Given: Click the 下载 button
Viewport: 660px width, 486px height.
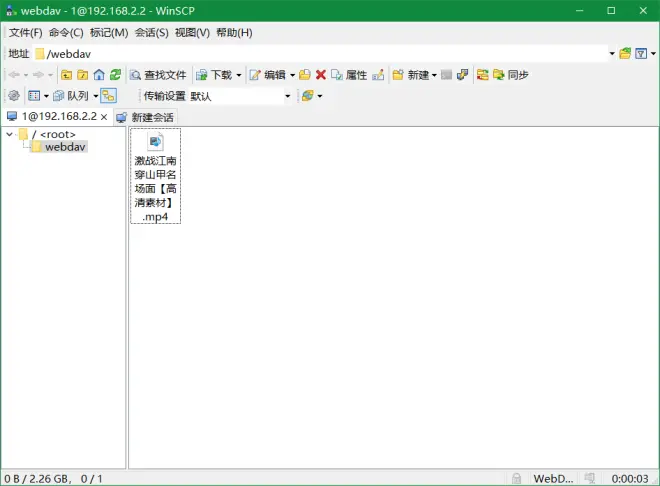Looking at the screenshot, I should (x=214, y=75).
